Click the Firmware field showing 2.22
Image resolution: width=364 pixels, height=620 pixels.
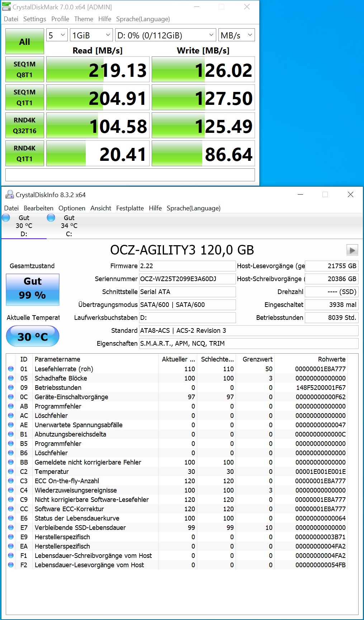(187, 266)
